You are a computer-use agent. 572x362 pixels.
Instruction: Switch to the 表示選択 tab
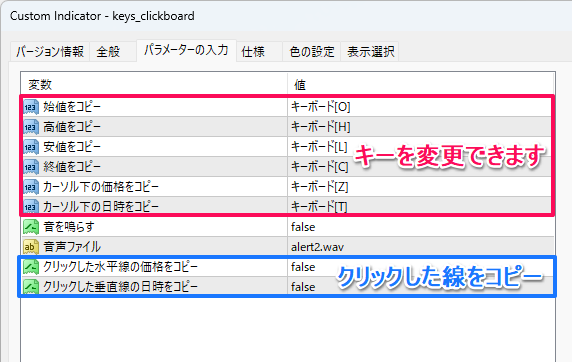pos(370,51)
